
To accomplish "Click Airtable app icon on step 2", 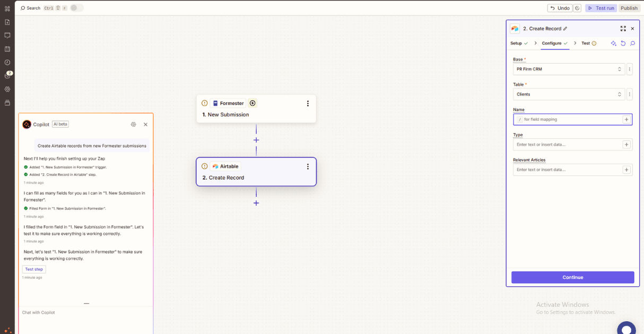I will click(215, 166).
